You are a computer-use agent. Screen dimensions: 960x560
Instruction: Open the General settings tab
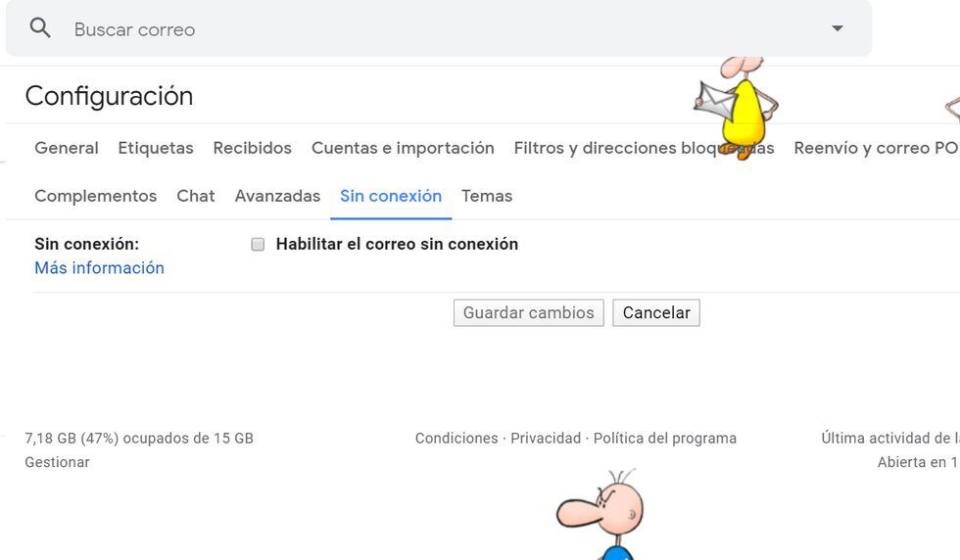(x=67, y=148)
